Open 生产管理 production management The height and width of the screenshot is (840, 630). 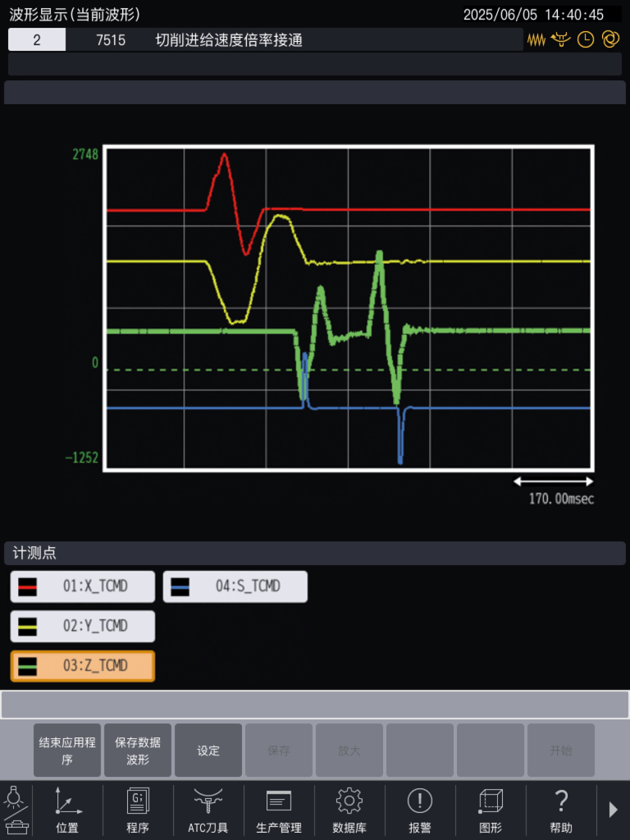pos(279,810)
